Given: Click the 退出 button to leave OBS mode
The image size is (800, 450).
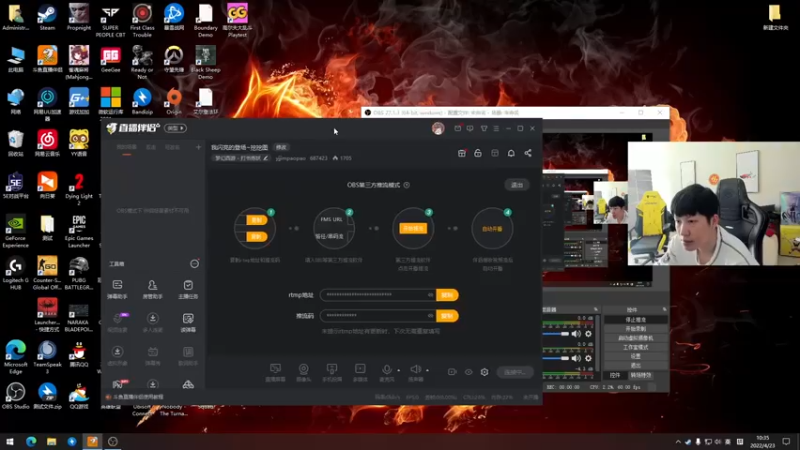Looking at the screenshot, I should point(517,185).
